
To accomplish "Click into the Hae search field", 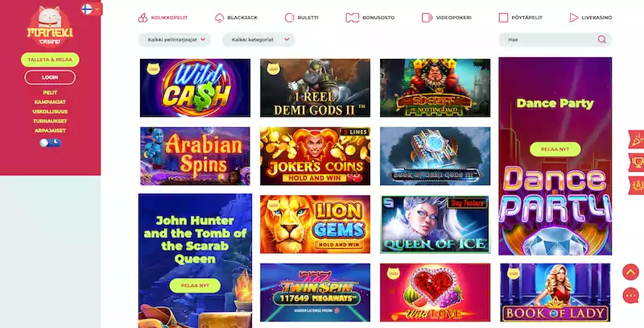I will coord(551,39).
